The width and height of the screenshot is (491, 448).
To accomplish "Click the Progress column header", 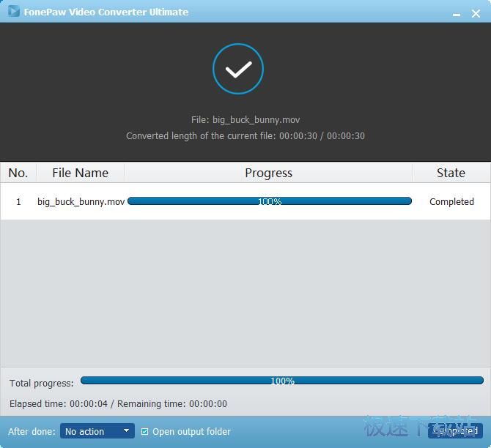I will tap(269, 173).
